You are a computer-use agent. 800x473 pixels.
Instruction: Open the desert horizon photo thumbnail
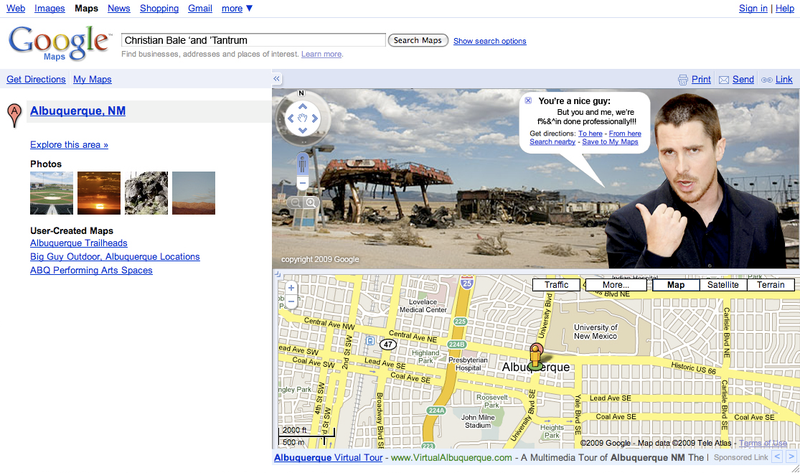[193, 193]
